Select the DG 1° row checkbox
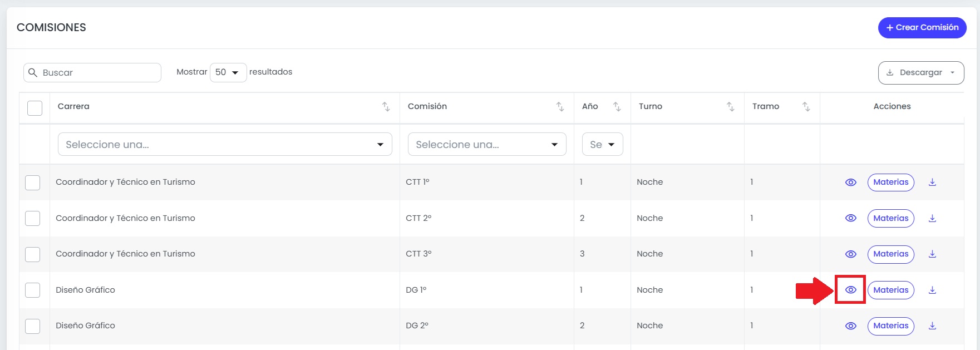Viewport: 980px width, 350px height. pos(33,290)
